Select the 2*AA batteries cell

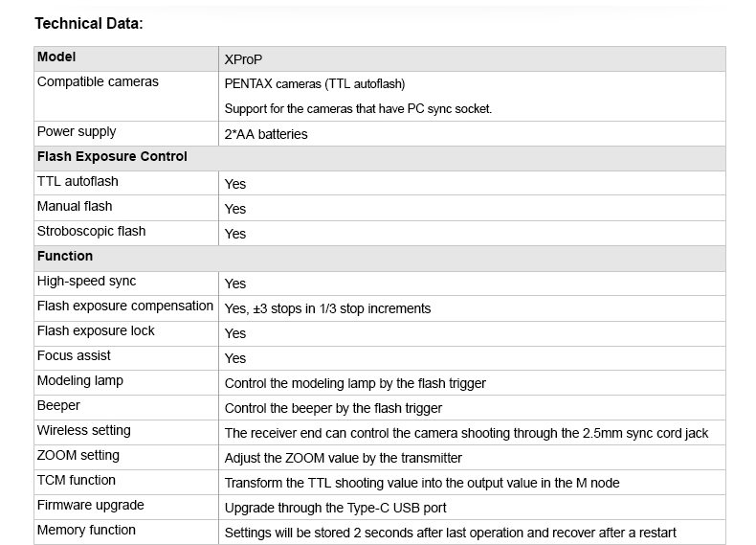[x=265, y=134]
